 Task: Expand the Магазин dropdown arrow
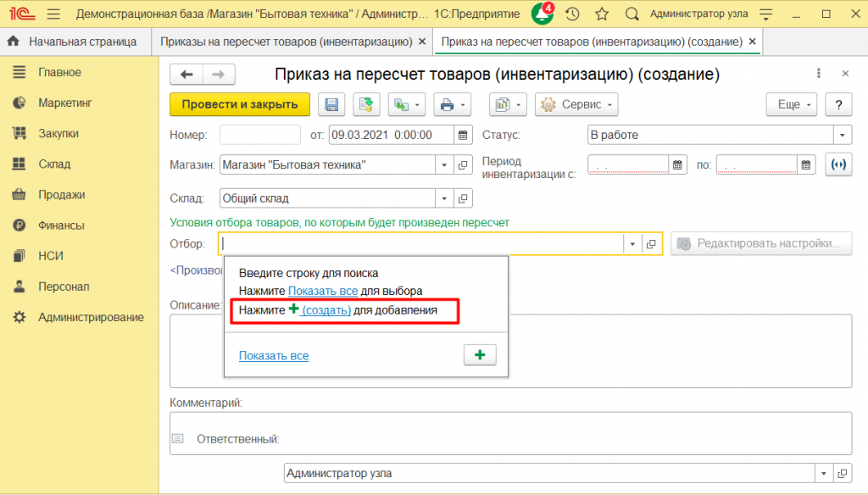pos(444,165)
